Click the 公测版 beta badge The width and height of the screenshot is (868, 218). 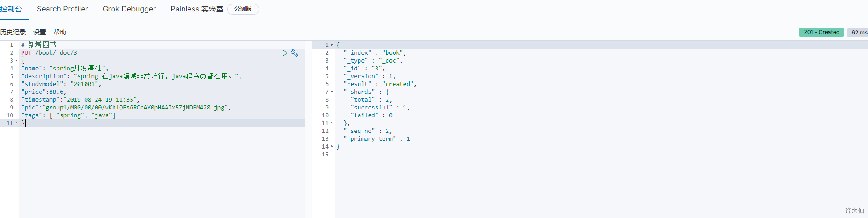[x=243, y=9]
